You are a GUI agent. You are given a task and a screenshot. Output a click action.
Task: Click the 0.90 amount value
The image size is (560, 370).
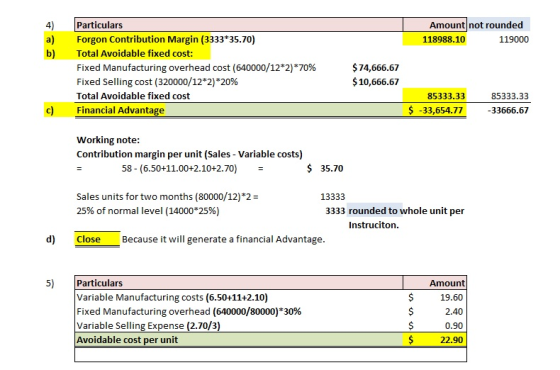coord(454,326)
